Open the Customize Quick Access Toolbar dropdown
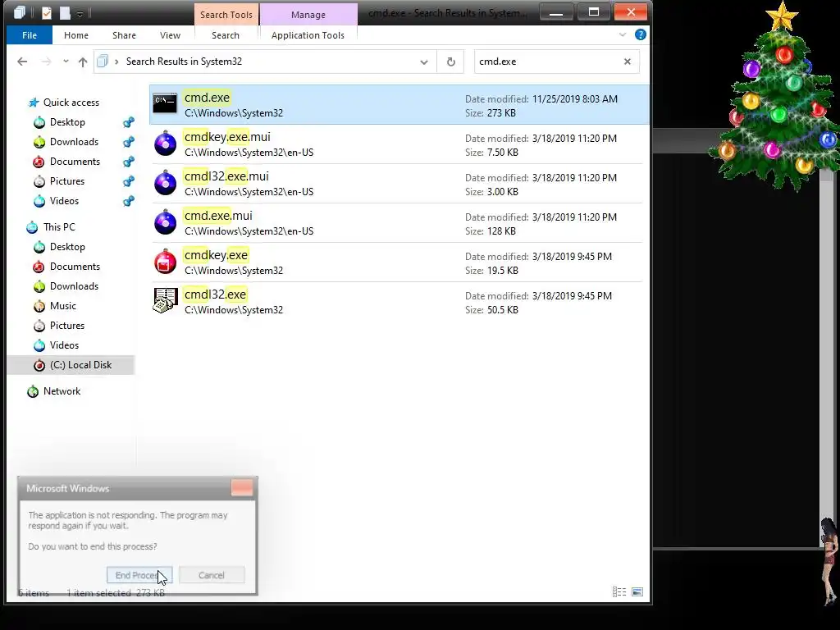840x630 pixels. (80, 13)
